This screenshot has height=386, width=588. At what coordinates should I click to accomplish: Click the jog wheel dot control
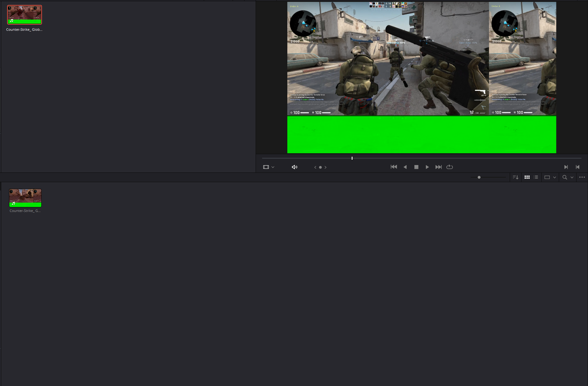320,167
